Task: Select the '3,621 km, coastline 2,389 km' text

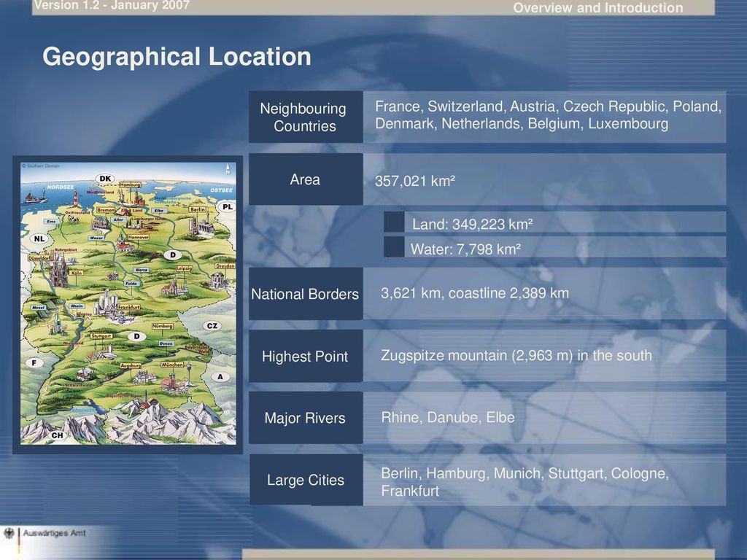Action: (x=474, y=293)
